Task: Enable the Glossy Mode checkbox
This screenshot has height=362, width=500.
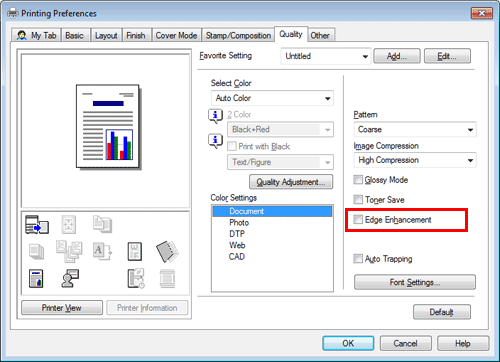Action: [358, 180]
